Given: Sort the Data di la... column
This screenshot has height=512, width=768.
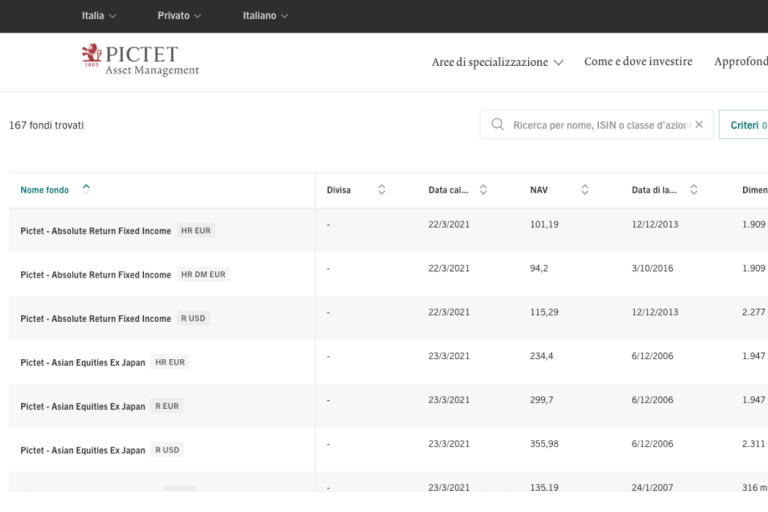Looking at the screenshot, I should (694, 190).
